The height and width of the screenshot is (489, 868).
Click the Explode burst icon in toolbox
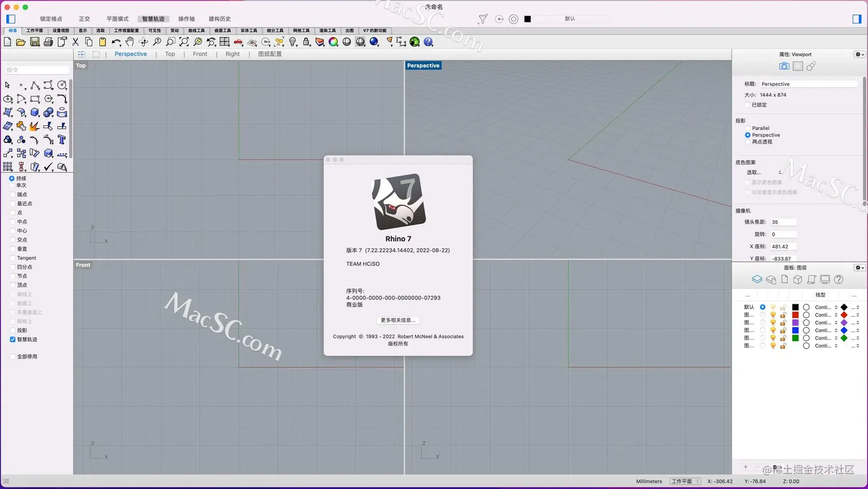(x=34, y=126)
